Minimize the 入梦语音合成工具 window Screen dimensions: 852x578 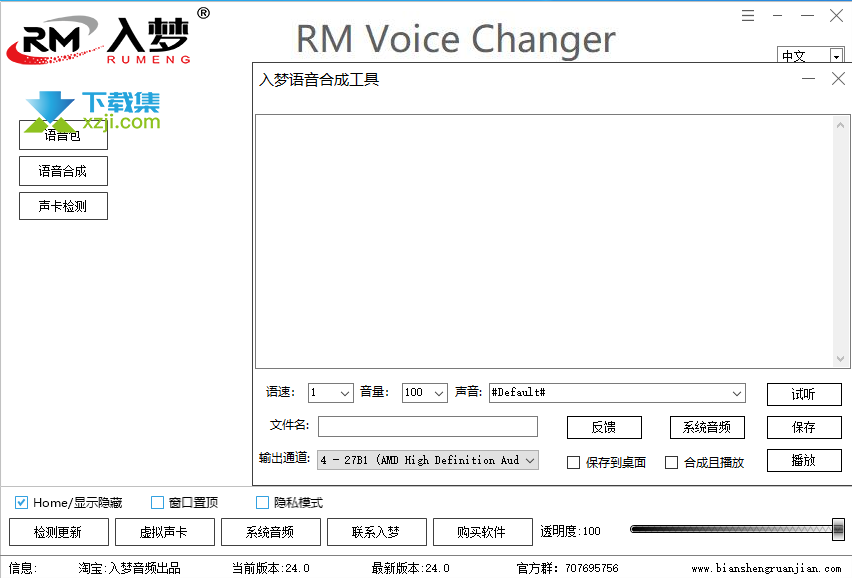pos(809,79)
